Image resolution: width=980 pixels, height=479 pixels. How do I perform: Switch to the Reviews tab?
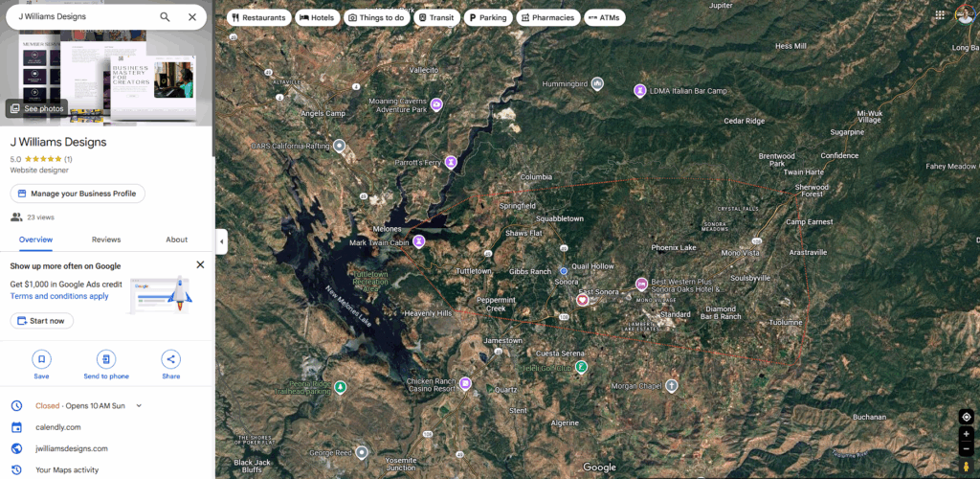pyautogui.click(x=106, y=239)
